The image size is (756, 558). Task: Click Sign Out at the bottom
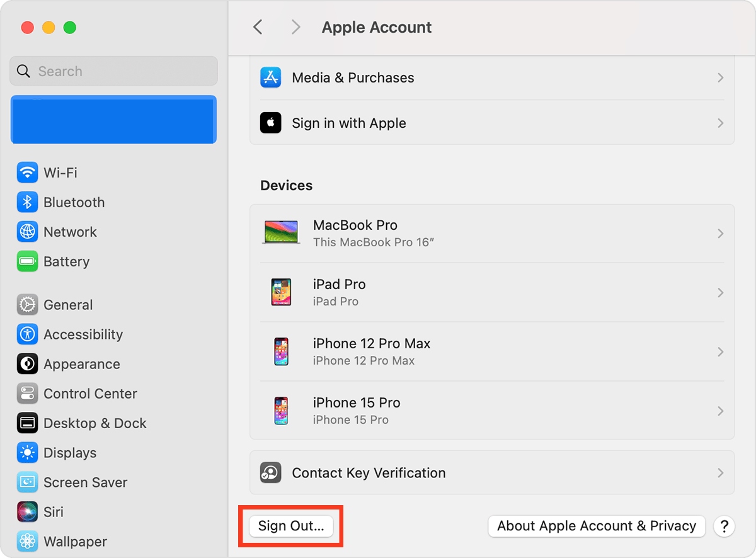tap(290, 526)
